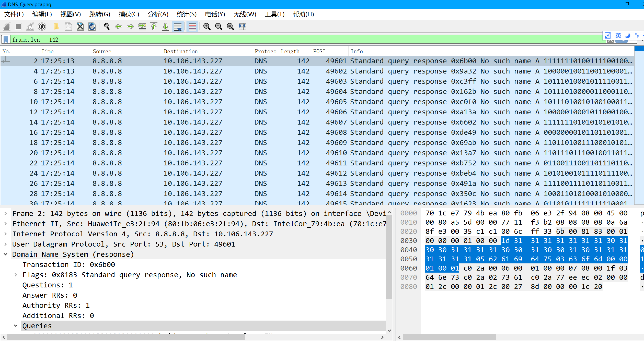The height and width of the screenshot is (341, 644).
Task: Click the open capture file folder icon
Action: tap(56, 27)
